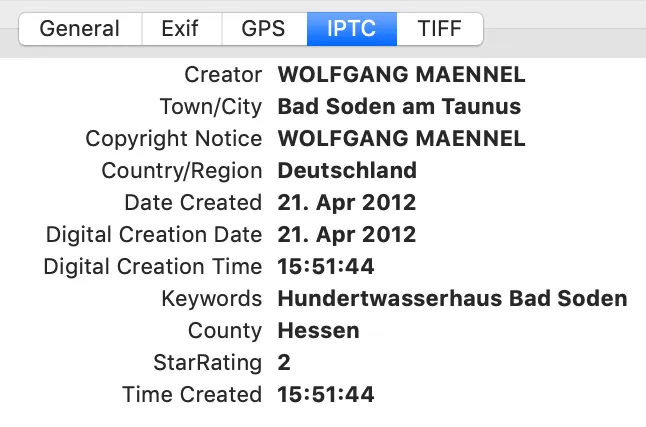Click the Digital Creation Time value 15:51:44
Viewport: 646px width, 427px height.
click(x=326, y=266)
